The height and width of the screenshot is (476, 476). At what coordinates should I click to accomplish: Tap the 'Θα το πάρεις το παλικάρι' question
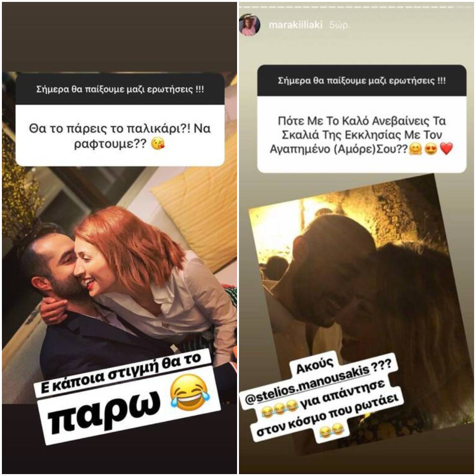[x=120, y=136]
